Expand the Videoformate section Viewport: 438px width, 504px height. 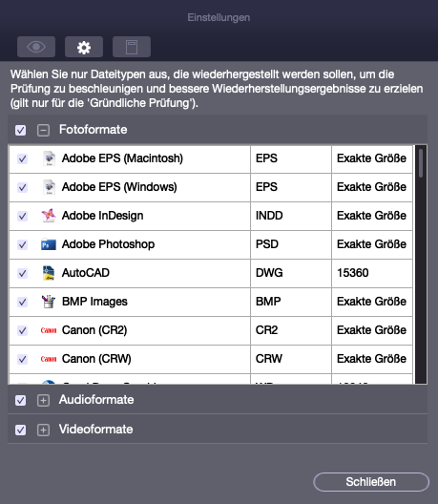pos(43,430)
